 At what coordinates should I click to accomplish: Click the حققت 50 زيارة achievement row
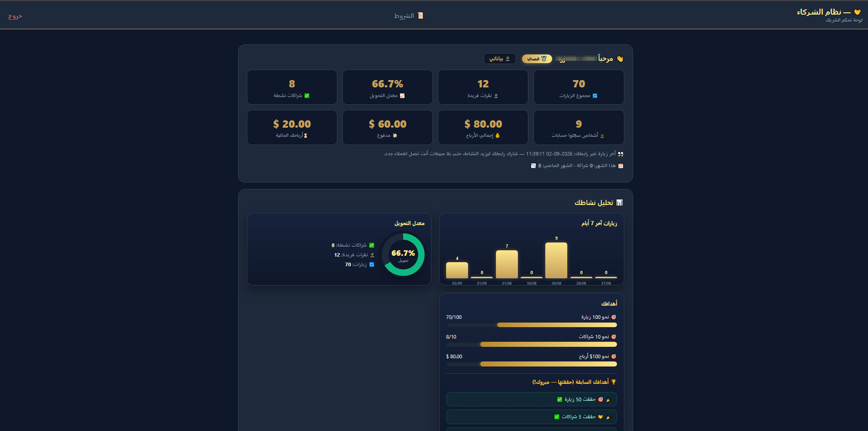pos(532,399)
